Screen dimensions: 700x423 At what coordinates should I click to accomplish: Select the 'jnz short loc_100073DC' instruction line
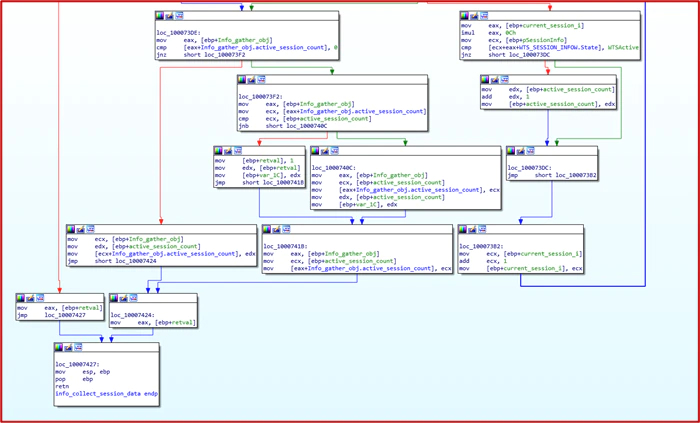505,55
